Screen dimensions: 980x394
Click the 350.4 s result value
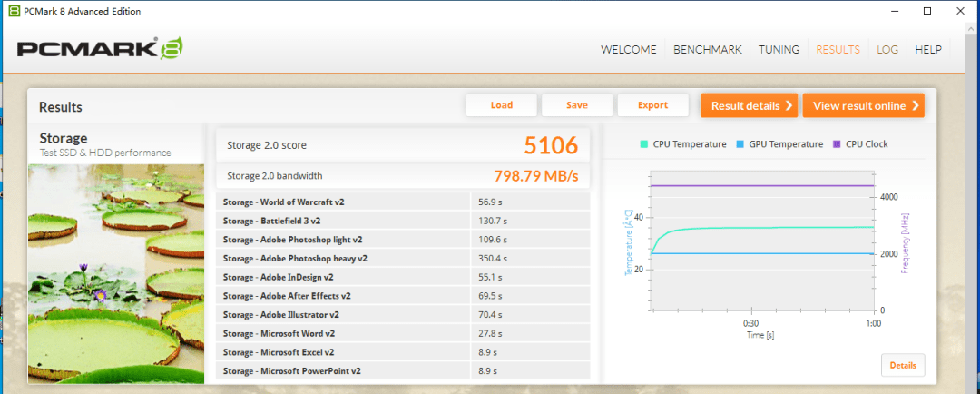pyautogui.click(x=493, y=259)
